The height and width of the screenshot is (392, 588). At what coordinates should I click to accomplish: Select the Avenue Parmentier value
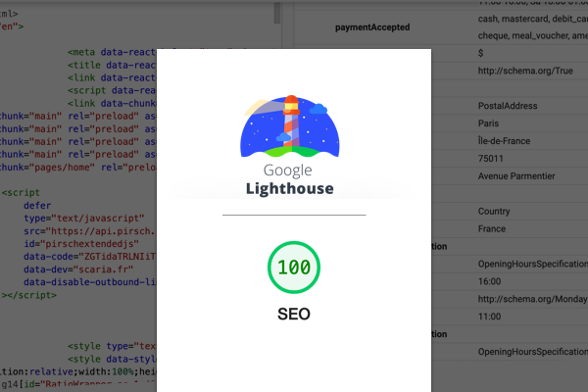point(516,176)
